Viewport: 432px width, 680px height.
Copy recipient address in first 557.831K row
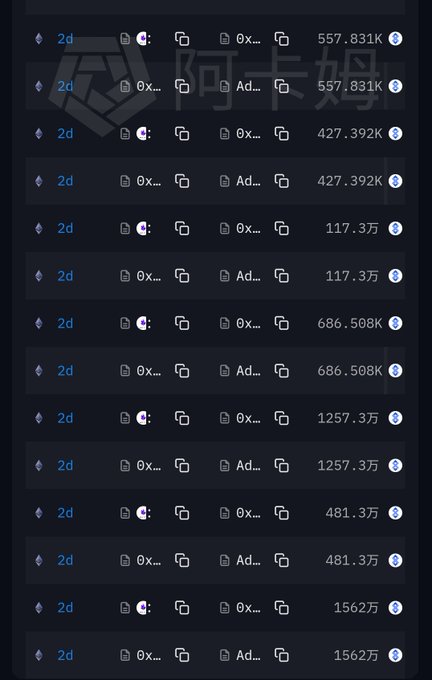click(281, 39)
